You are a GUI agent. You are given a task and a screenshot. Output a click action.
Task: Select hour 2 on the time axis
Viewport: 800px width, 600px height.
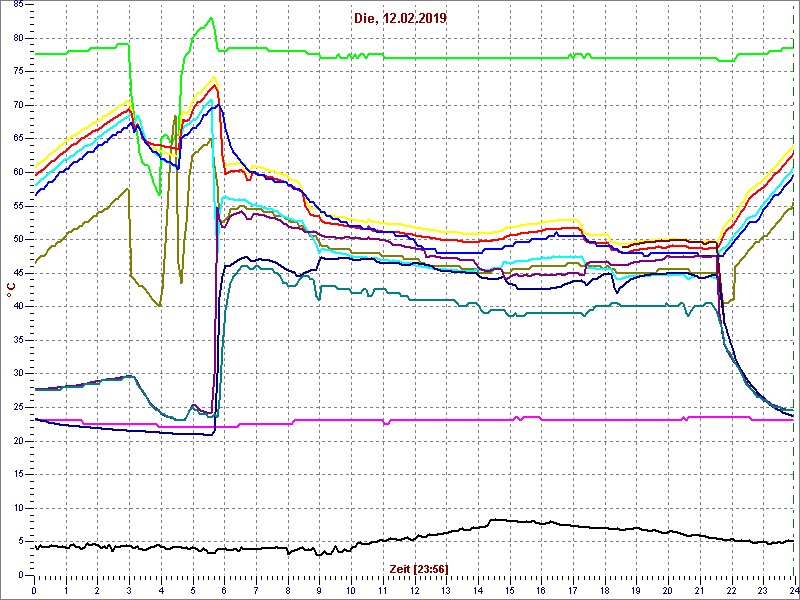point(97,590)
